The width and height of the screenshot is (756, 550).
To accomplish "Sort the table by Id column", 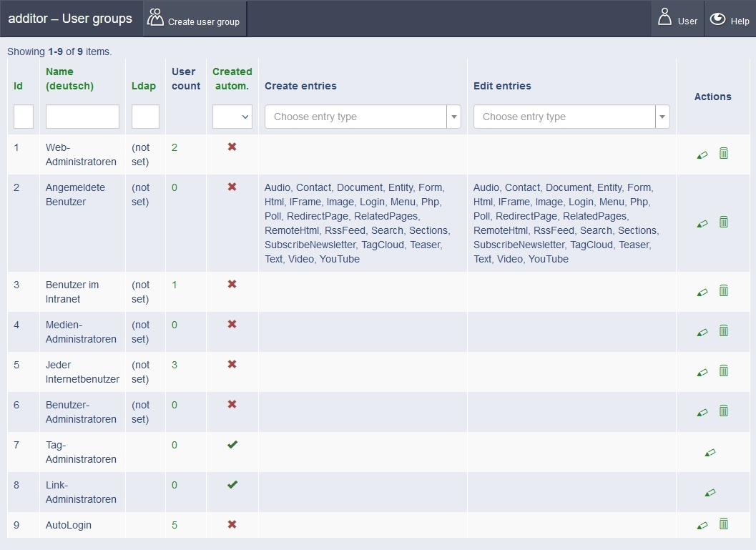I will [x=19, y=86].
